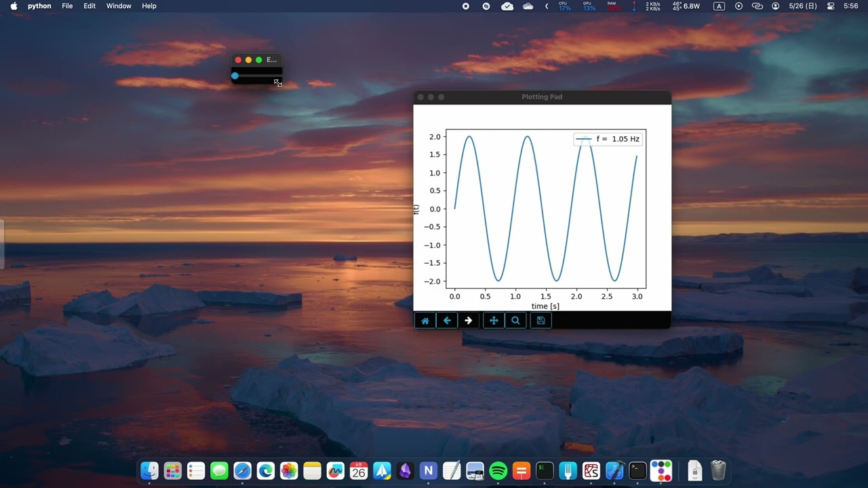Viewport: 868px width, 488px height.
Task: Activate the Zoom to rectangle tool
Action: 515,321
